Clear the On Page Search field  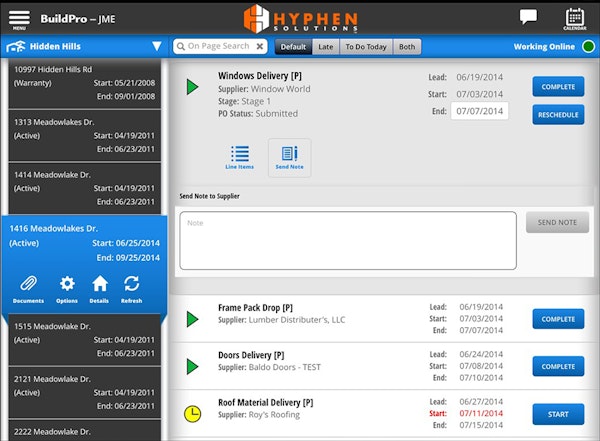[260, 46]
